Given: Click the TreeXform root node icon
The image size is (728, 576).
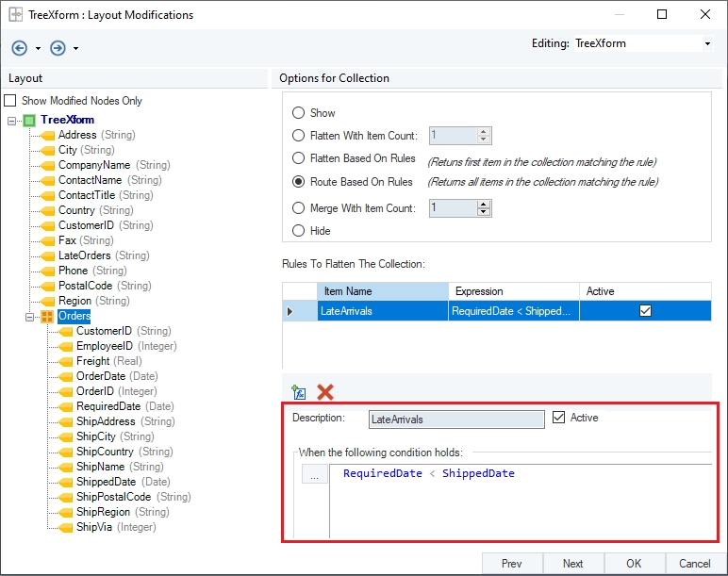Looking at the screenshot, I should point(29,120).
